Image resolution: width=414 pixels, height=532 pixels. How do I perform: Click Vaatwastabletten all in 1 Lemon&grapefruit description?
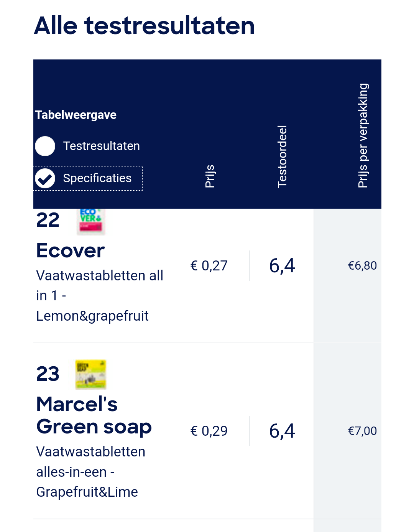pos(100,296)
